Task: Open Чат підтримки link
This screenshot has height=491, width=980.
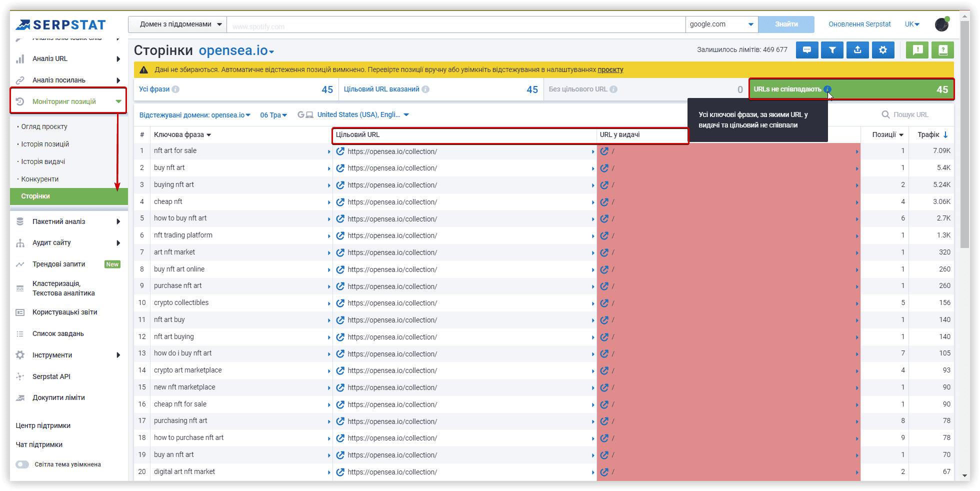Action: coord(39,444)
